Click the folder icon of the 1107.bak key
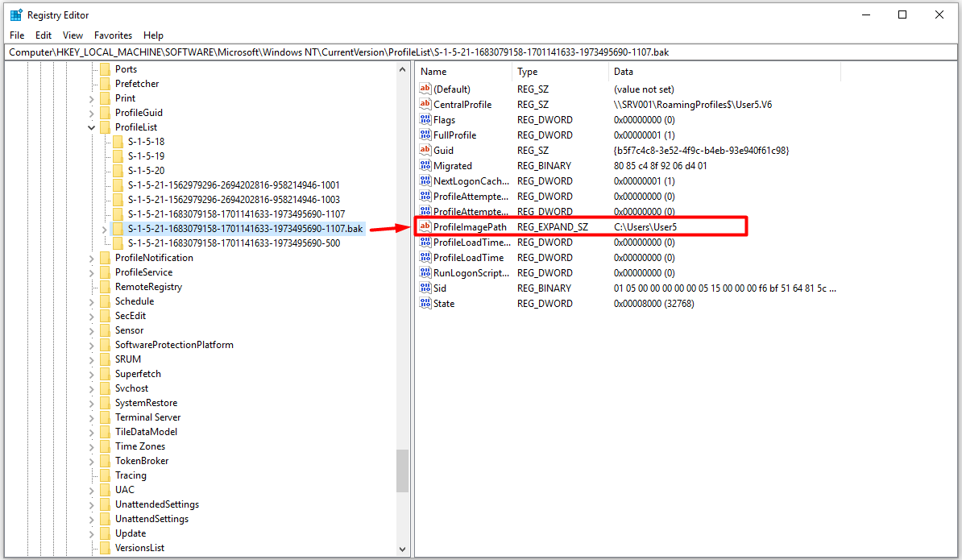 [118, 229]
